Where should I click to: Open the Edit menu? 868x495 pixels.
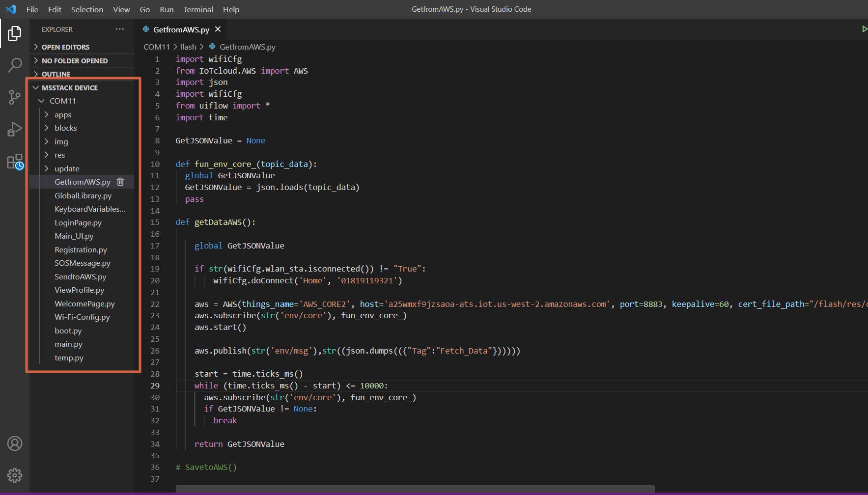click(x=55, y=9)
